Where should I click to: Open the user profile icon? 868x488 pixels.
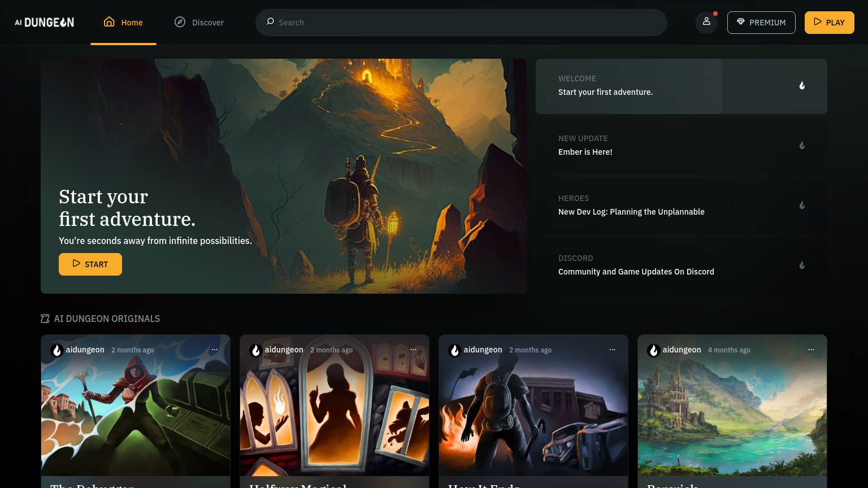tap(706, 22)
